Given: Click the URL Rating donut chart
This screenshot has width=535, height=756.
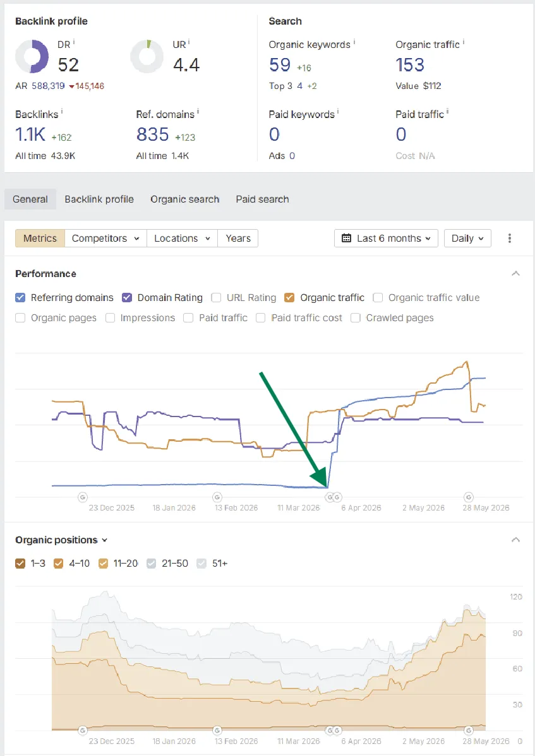Looking at the screenshot, I should coord(147,56).
